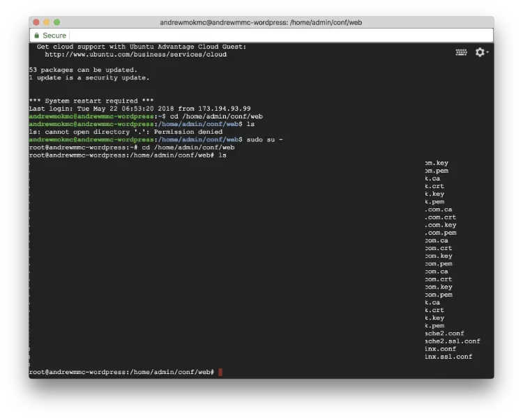The height and width of the screenshot is (420, 523).
Task: Open the ubuntu.com cloud services URL
Action: click(135, 54)
